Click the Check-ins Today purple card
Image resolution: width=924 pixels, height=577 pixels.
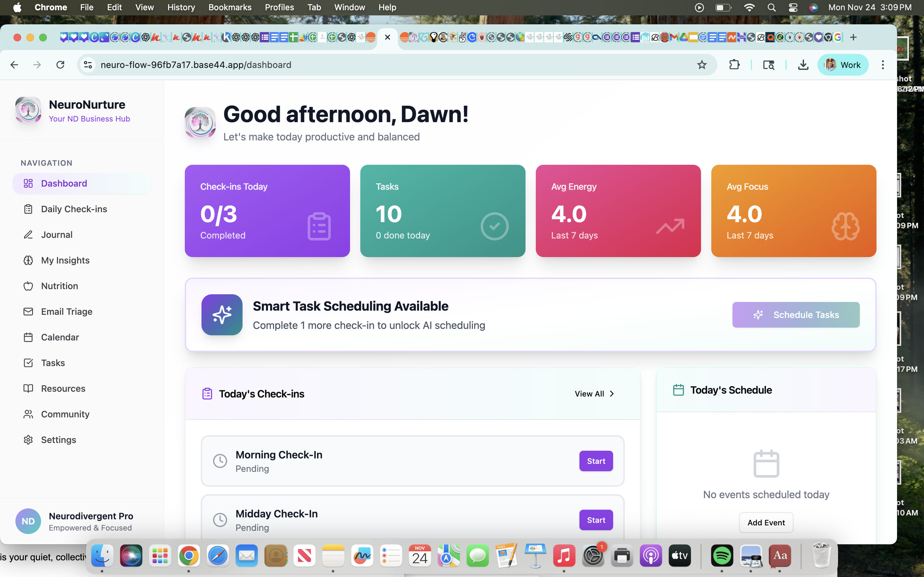click(267, 211)
